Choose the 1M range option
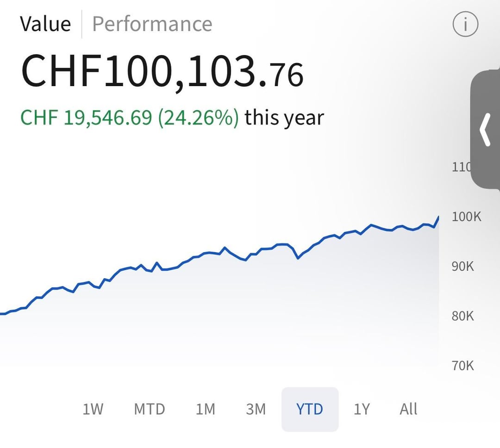Screen dimensions: 500x448 pos(206,409)
